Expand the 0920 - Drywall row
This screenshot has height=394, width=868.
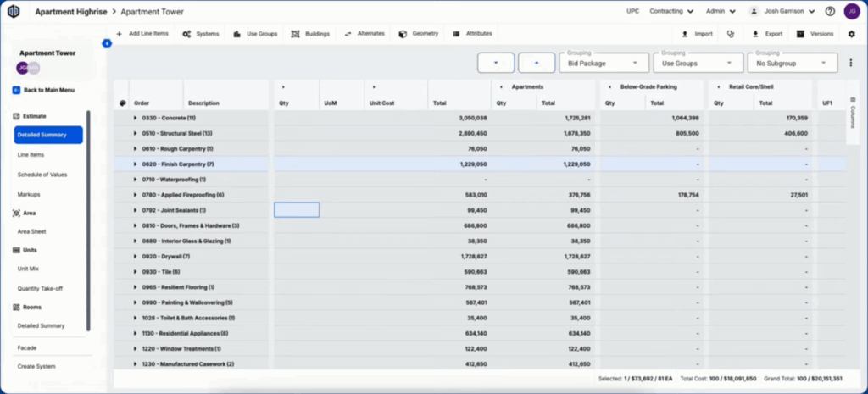(135, 256)
